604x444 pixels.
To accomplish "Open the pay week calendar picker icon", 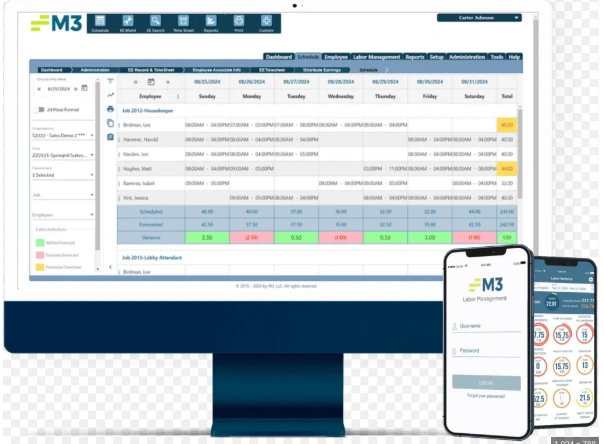I will point(84,88).
